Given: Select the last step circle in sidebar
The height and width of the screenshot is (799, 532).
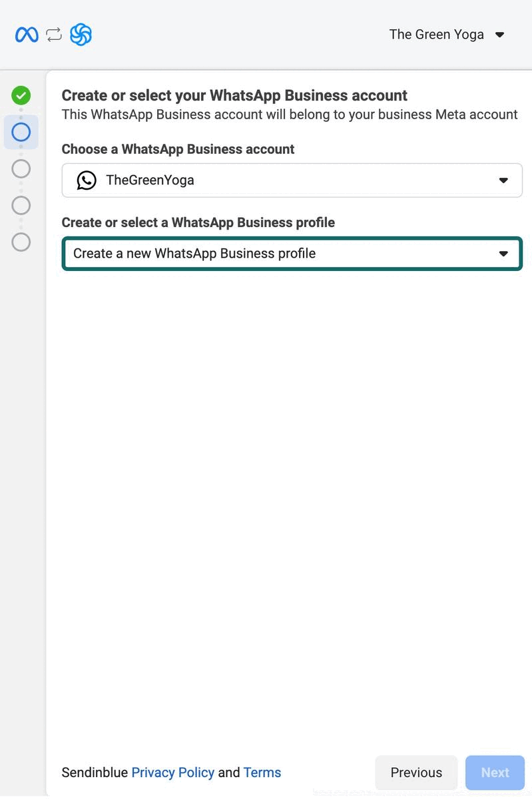Looking at the screenshot, I should 21,242.
